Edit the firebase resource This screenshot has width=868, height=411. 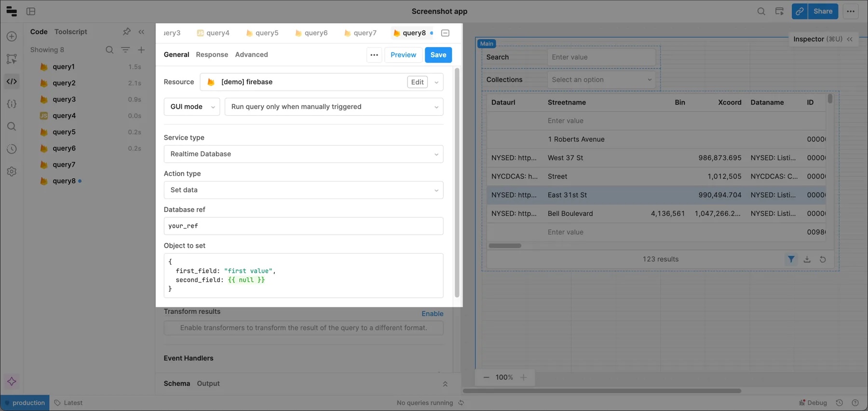(417, 82)
